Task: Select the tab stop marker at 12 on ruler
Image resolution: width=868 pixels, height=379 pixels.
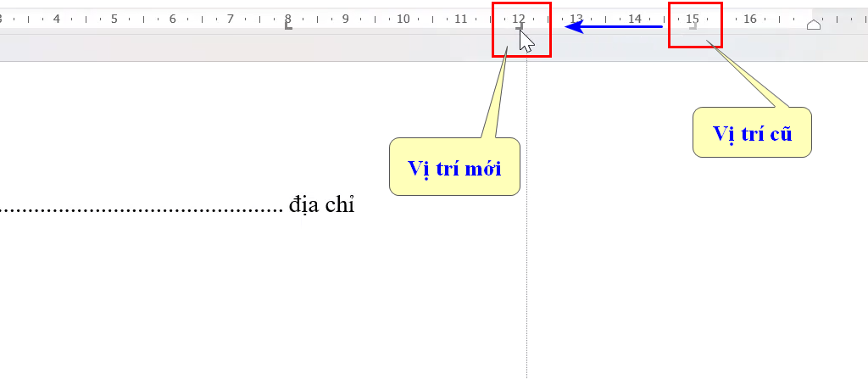Action: coord(520,26)
